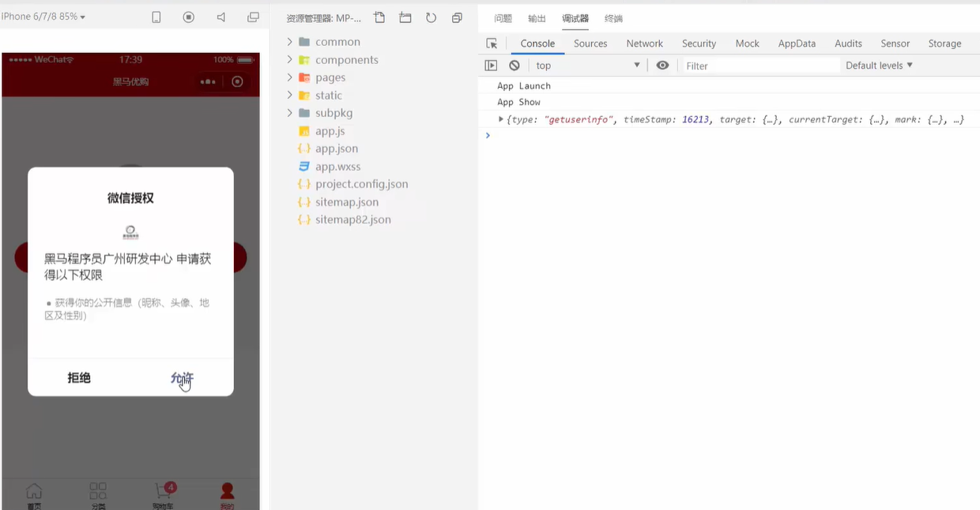Viewport: 980px width, 510px height.
Task: Open the category tab grid icon
Action: tap(98, 496)
